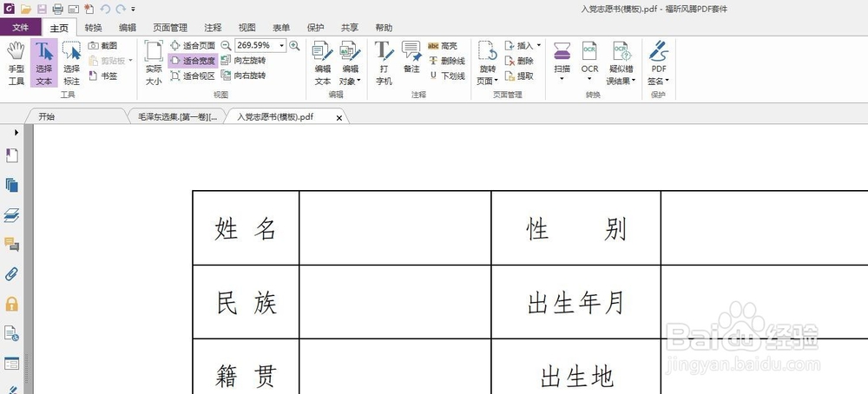
Task: Click the 出生年月 cell in the document
Action: tap(575, 302)
